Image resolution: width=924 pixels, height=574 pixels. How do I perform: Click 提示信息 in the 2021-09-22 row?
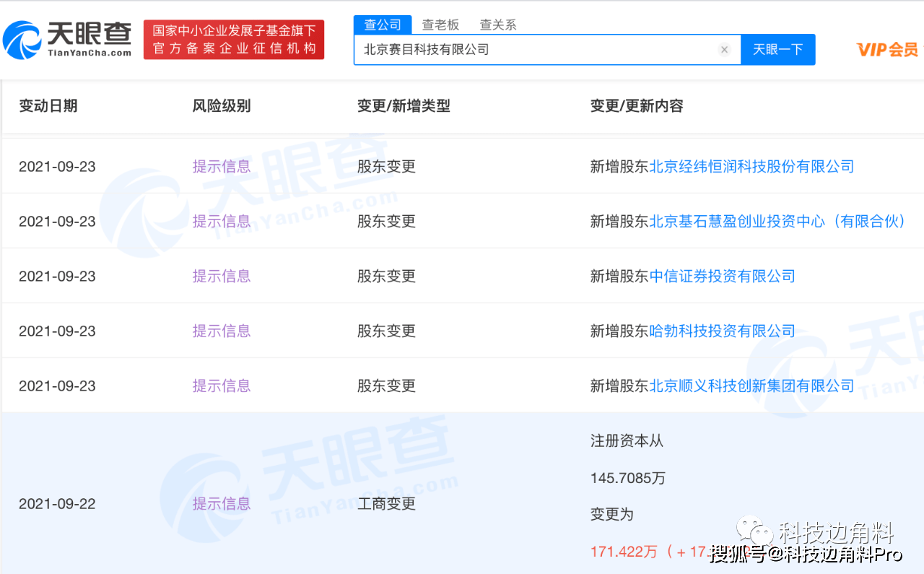(222, 504)
